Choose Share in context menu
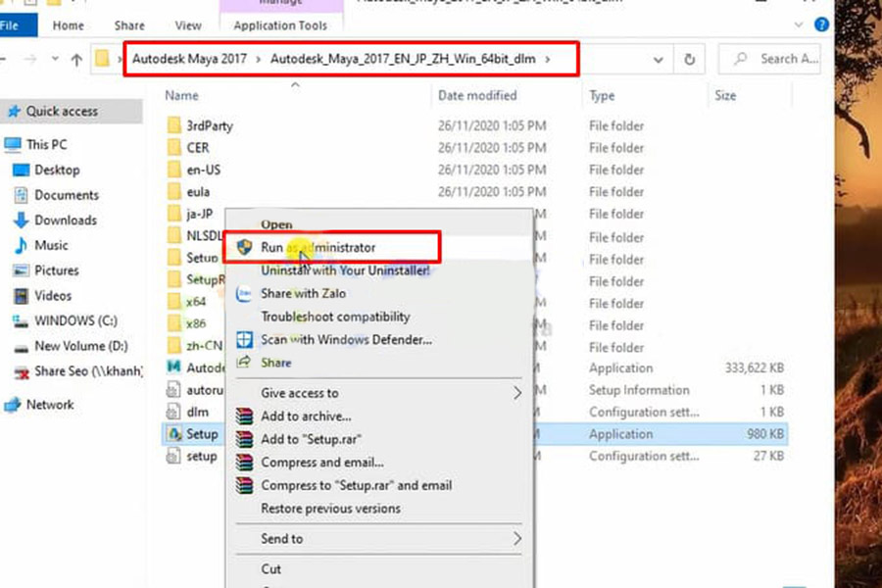 275,363
